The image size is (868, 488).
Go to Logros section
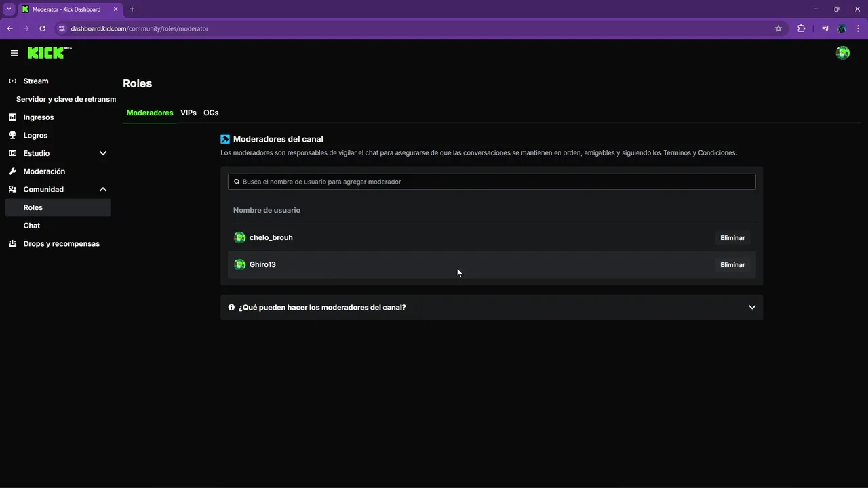pos(35,136)
